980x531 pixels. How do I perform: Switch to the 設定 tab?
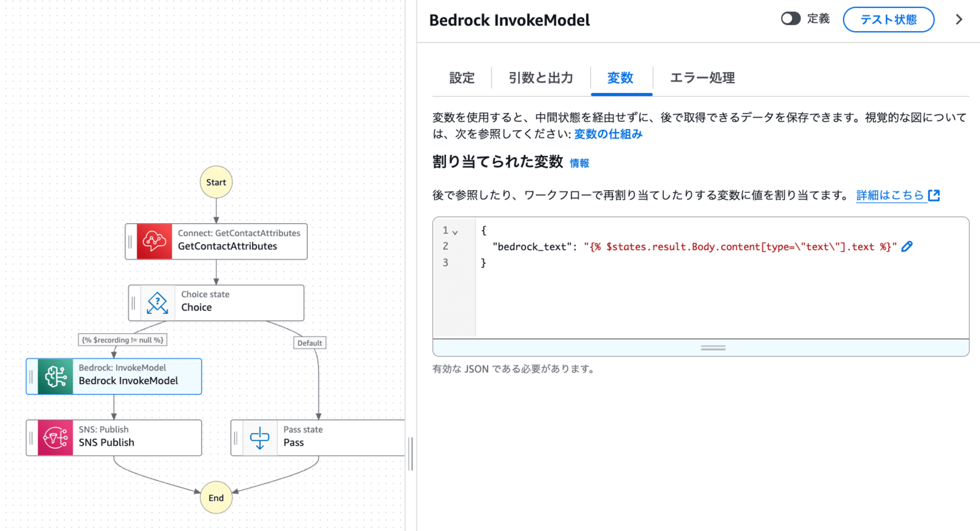[x=462, y=78]
